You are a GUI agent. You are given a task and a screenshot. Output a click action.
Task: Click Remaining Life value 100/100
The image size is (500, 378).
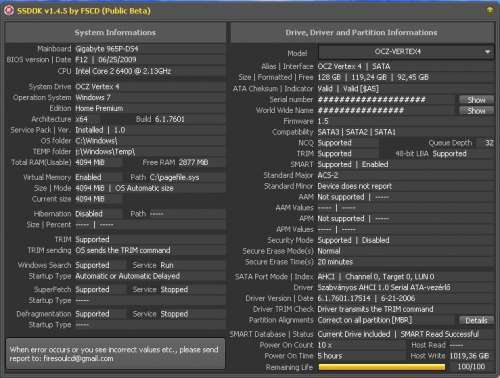(x=471, y=367)
